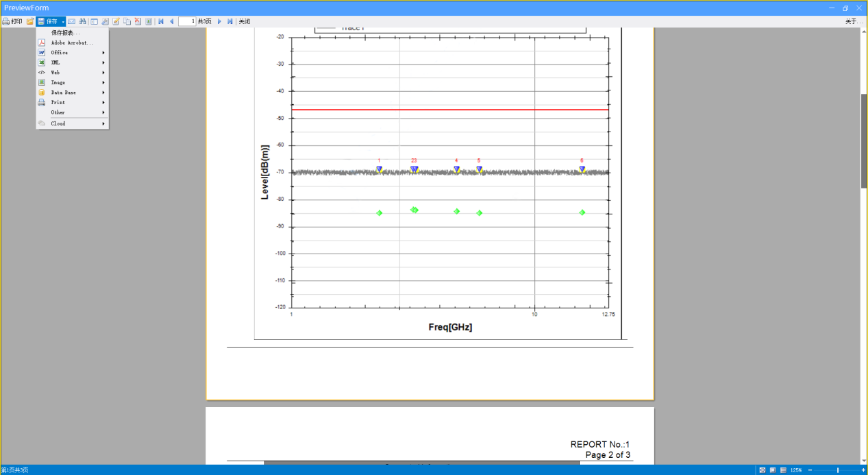Expand the XML submenu arrow
This screenshot has height=475, width=868.
pyautogui.click(x=104, y=62)
